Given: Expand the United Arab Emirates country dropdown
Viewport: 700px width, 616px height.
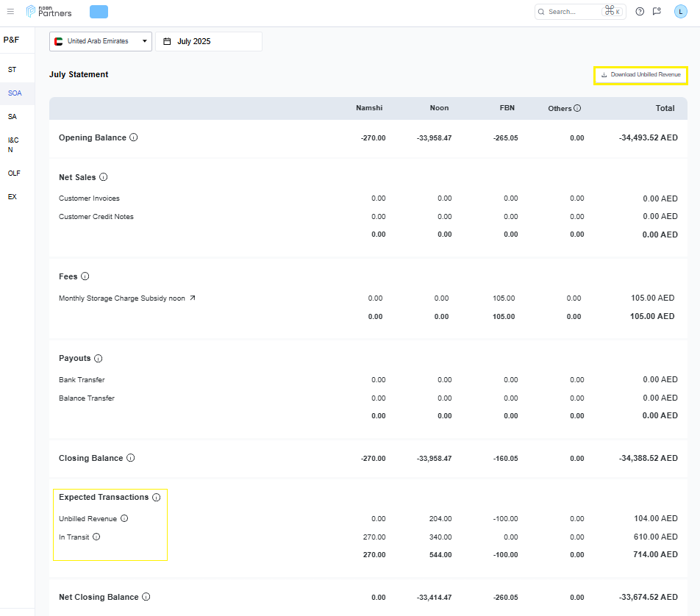Looking at the screenshot, I should pos(101,41).
